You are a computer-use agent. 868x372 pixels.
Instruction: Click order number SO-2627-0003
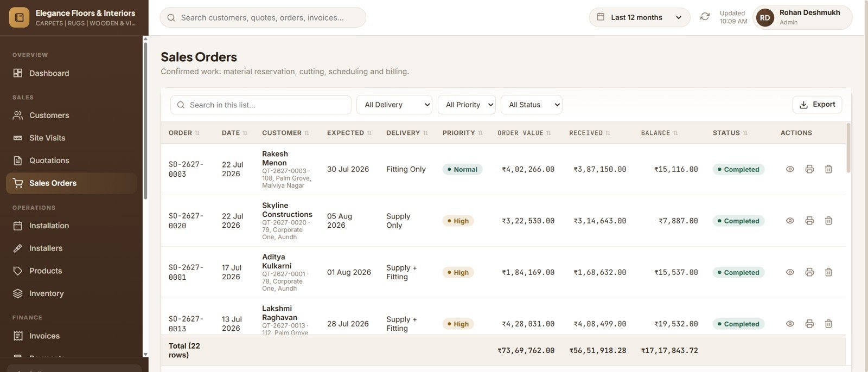click(186, 169)
